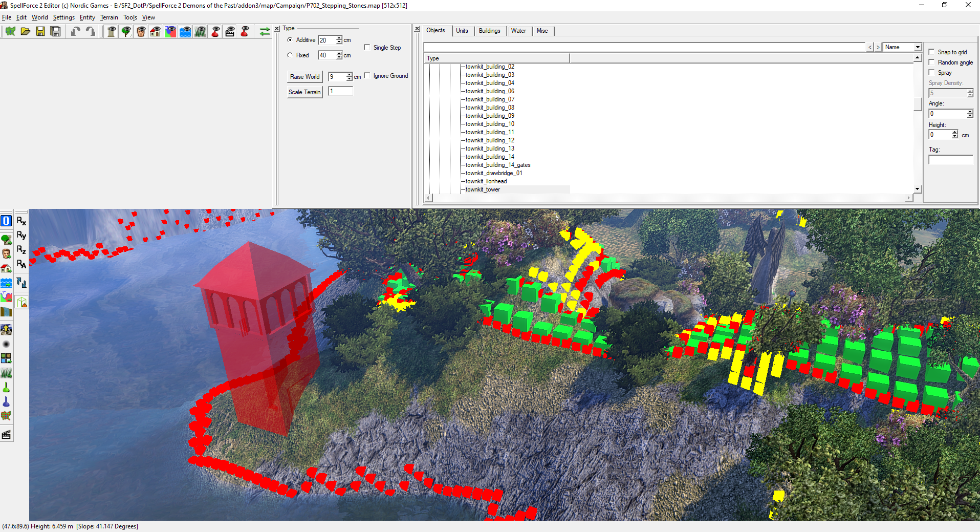Save the map with yellow floppy icon
The width and height of the screenshot is (980, 532).
[40, 32]
